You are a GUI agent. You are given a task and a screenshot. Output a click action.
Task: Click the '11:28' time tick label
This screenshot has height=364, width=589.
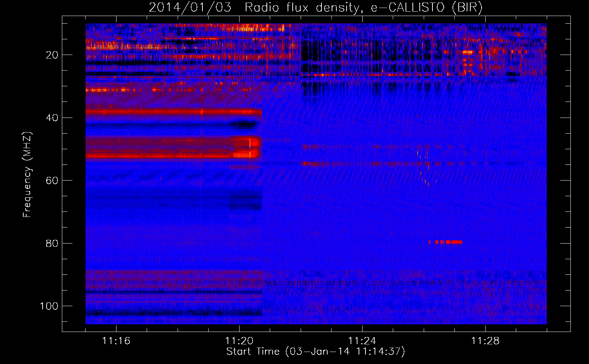point(485,341)
